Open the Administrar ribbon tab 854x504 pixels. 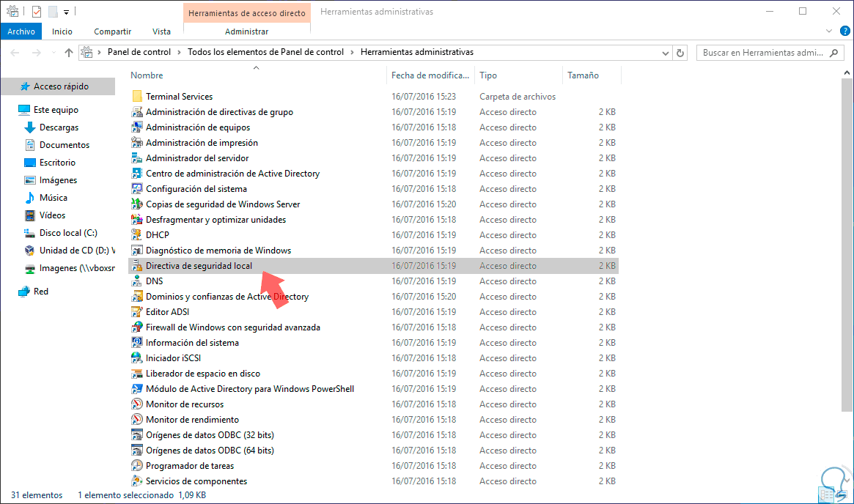tap(247, 31)
